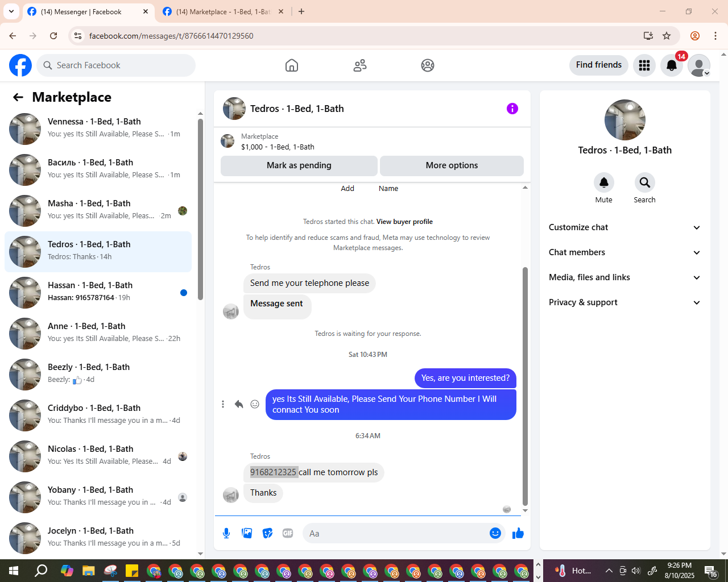The width and height of the screenshot is (728, 582).
Task: Open the Vennessa 1-Bed, 1-Bath conversation
Action: click(x=98, y=129)
